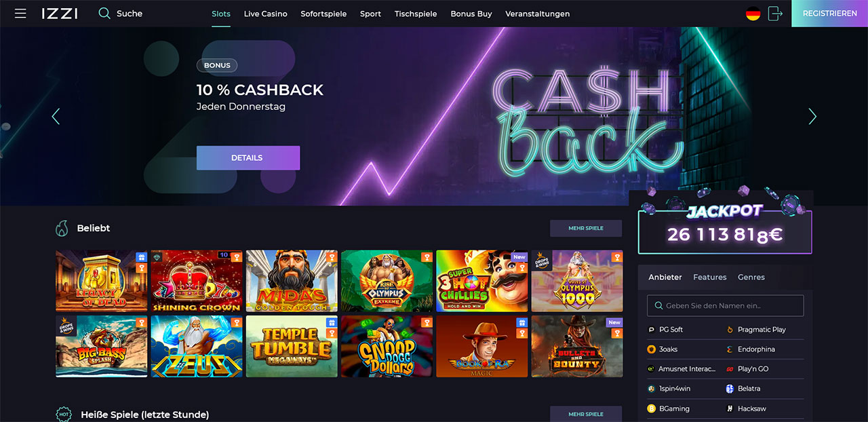Click the Beliebt flame icon
Viewport: 868px width, 422px height.
[x=62, y=229]
